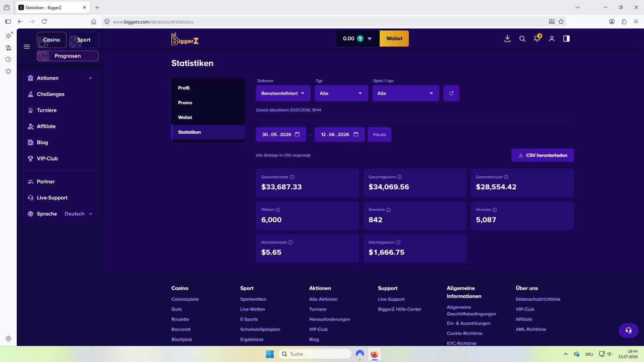Open the Spiel / Liga dropdown
The image size is (644, 362).
[x=406, y=93]
